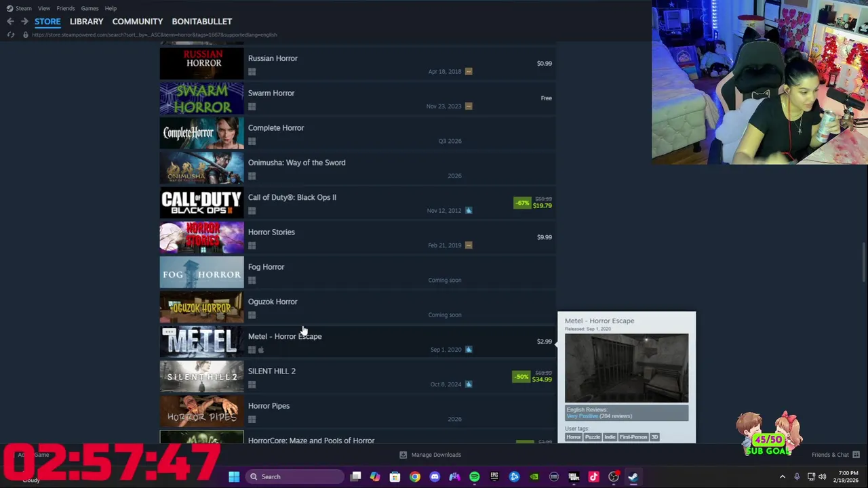Open Epic Games Launcher from the taskbar
868x488 pixels.
[494, 476]
